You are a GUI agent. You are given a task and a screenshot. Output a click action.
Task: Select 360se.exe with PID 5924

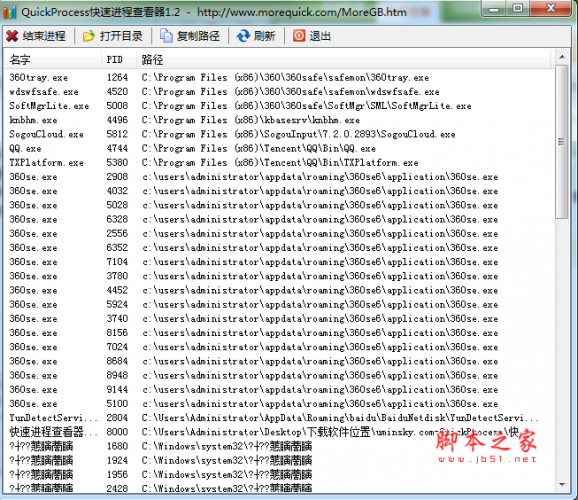[x=279, y=305]
